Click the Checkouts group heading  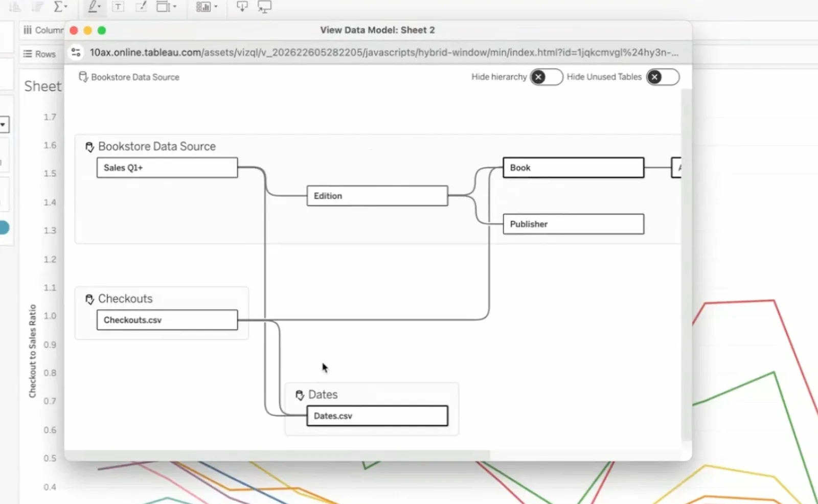125,299
